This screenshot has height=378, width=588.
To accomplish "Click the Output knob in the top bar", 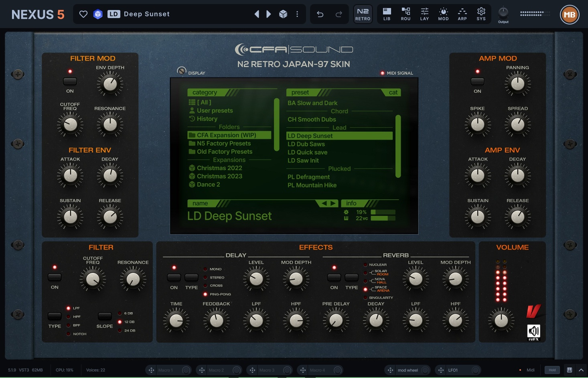I will coord(503,12).
